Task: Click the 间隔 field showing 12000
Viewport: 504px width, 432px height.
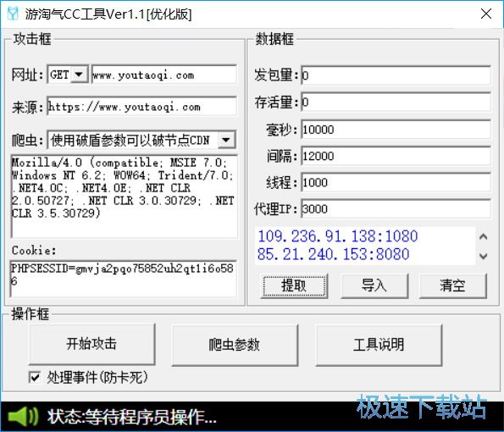Action: [396, 156]
